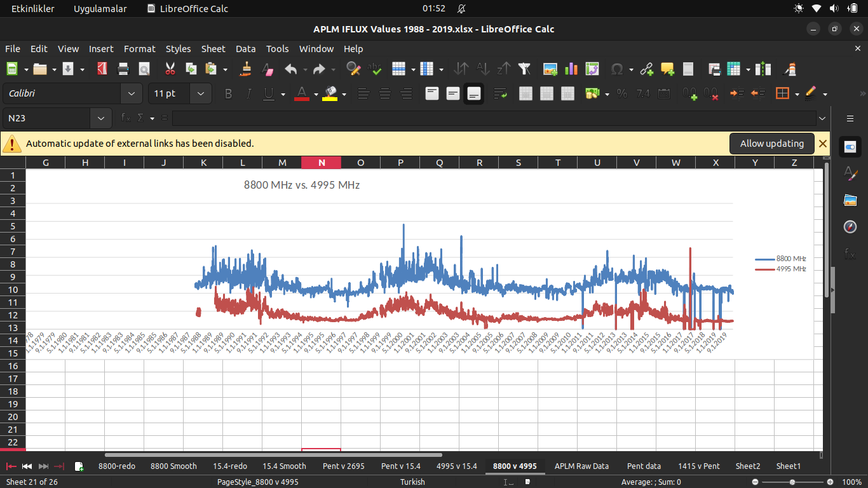Dismiss the external links warning bar

point(823,144)
